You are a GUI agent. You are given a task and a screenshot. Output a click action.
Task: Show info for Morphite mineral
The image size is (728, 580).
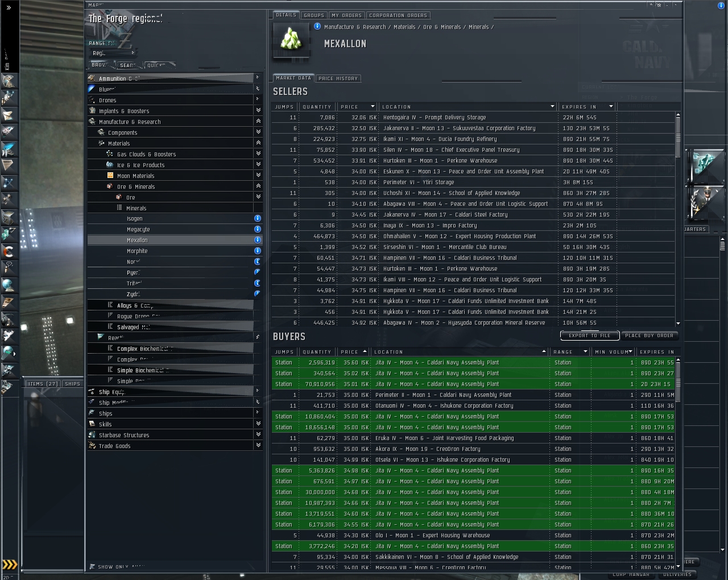coord(258,251)
